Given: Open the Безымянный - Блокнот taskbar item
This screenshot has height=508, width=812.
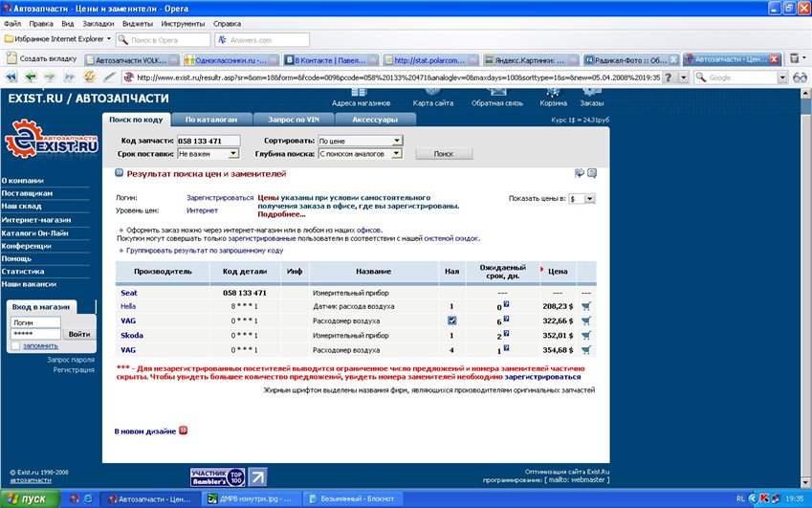Looking at the screenshot, I should (x=352, y=498).
